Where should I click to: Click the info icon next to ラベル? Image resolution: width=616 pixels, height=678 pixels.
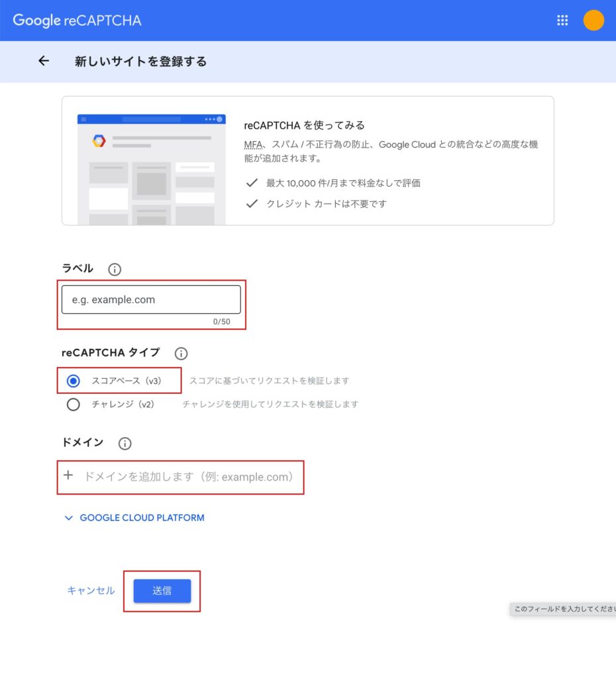pyautogui.click(x=114, y=269)
